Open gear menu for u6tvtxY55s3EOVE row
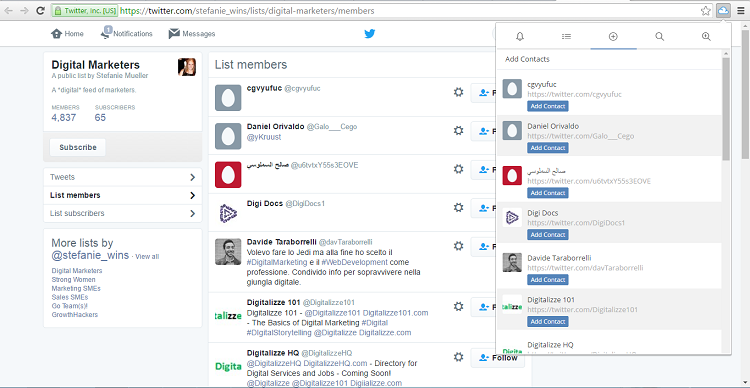This screenshot has width=750, height=388. pyautogui.click(x=458, y=169)
